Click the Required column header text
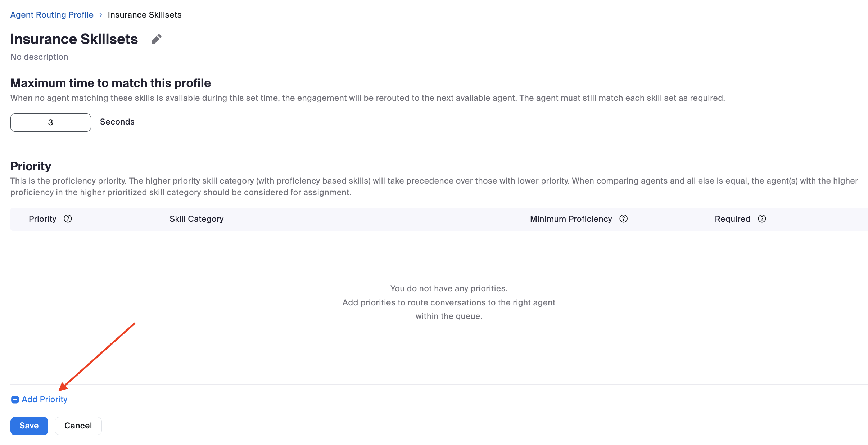This screenshot has height=445, width=868. click(x=732, y=219)
